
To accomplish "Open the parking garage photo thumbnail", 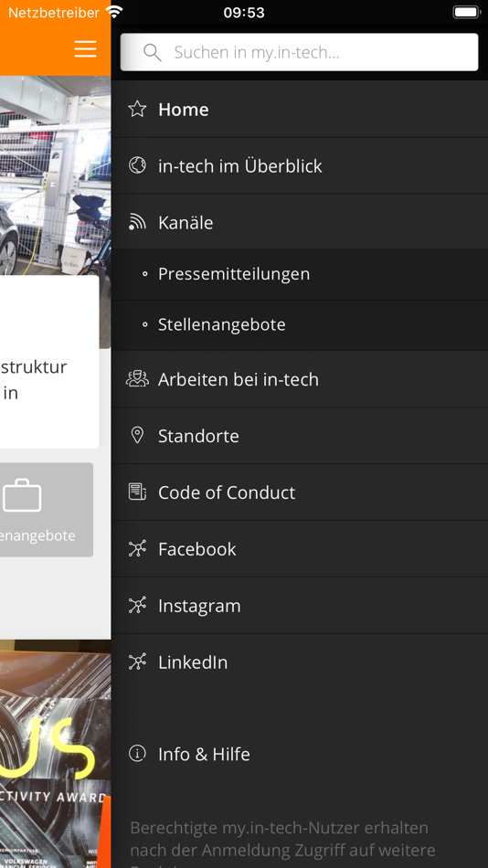I will [56, 175].
